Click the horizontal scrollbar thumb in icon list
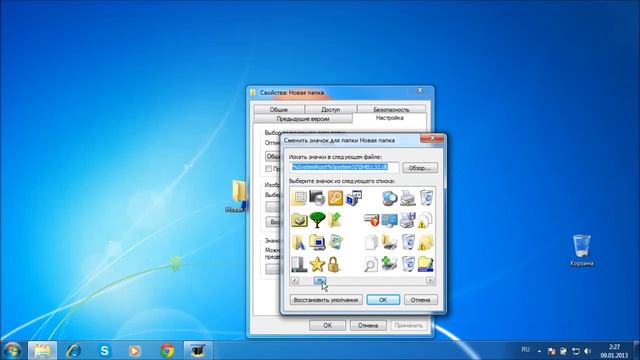This screenshot has width=640, height=360. pos(320,280)
